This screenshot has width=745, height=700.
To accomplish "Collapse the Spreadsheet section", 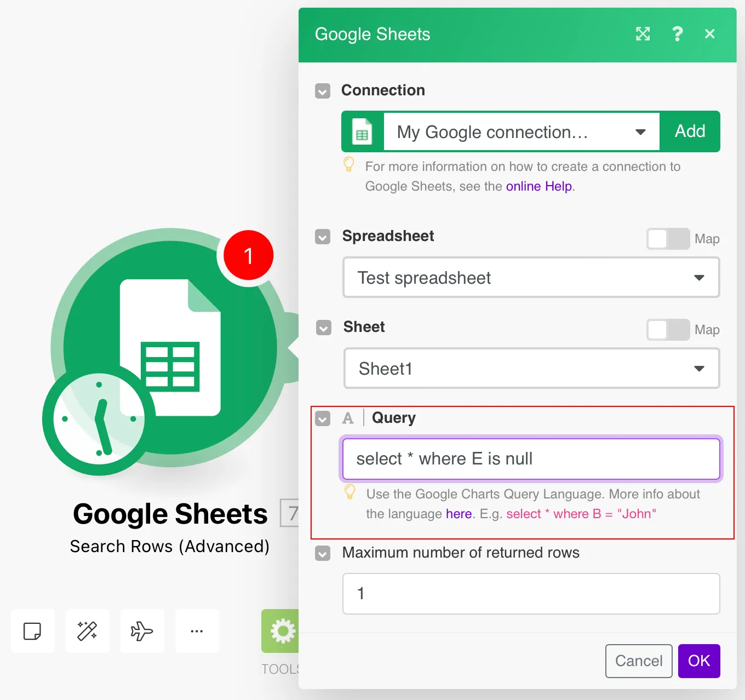I will [x=323, y=237].
